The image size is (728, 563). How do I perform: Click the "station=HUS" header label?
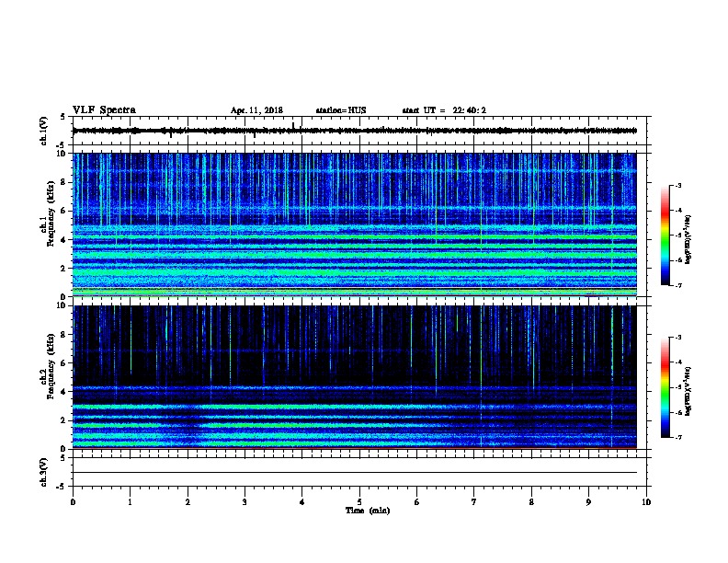pyautogui.click(x=341, y=110)
